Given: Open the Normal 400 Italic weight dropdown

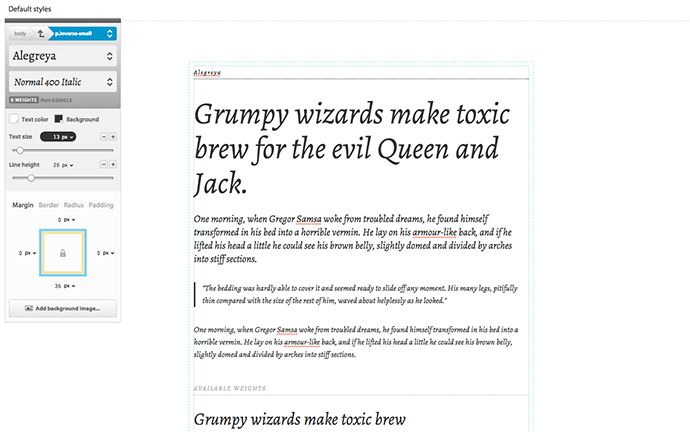Looking at the screenshot, I should (63, 83).
